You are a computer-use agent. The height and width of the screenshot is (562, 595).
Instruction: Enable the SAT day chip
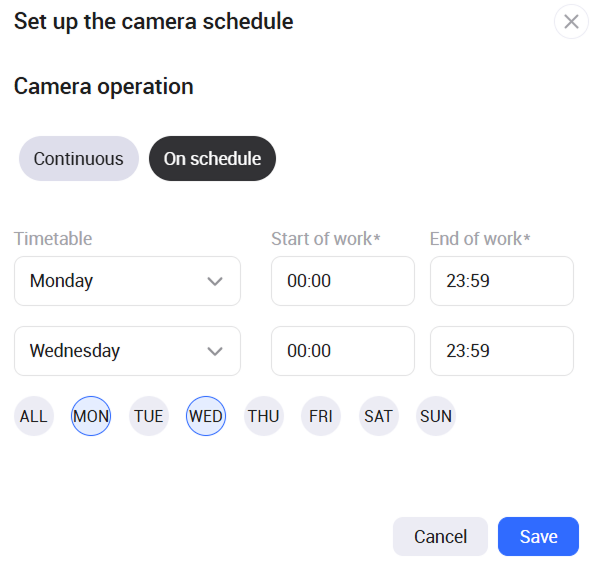click(x=379, y=416)
